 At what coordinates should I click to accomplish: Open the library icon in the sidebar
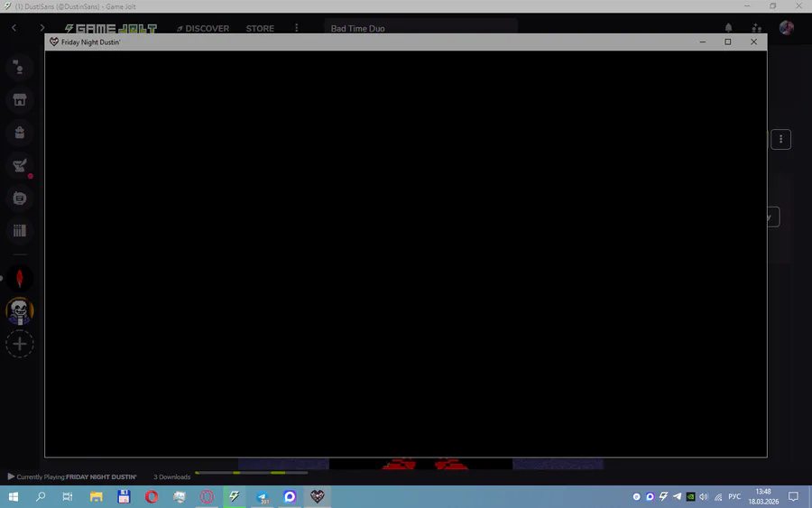pyautogui.click(x=20, y=231)
